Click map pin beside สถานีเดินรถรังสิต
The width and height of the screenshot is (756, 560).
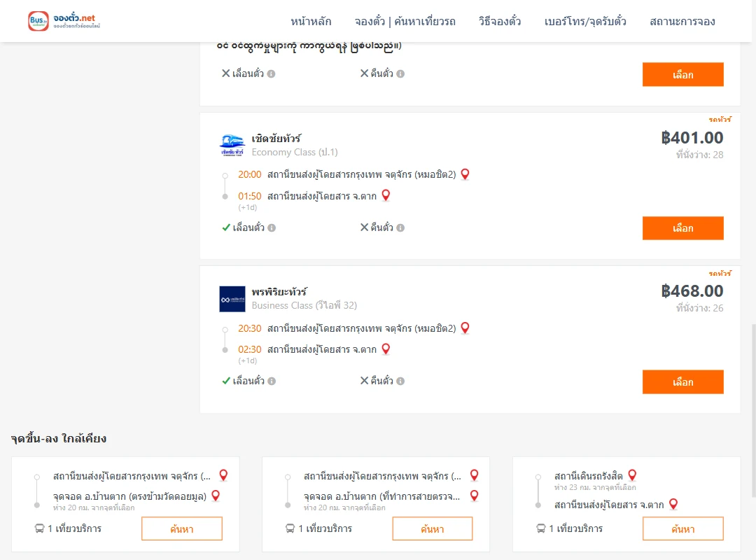[x=632, y=475]
